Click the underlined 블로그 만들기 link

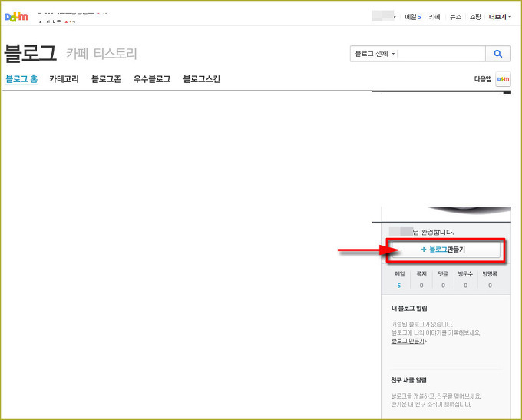pos(408,341)
